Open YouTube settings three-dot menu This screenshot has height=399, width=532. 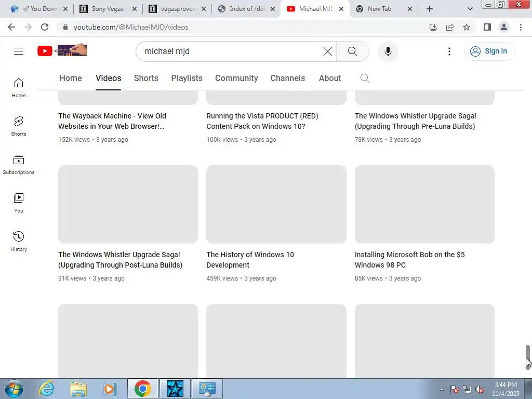coord(449,51)
